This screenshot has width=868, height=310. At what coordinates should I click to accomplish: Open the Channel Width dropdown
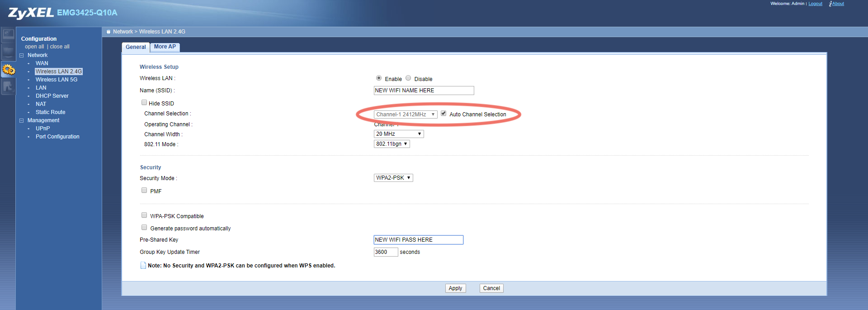coord(398,134)
